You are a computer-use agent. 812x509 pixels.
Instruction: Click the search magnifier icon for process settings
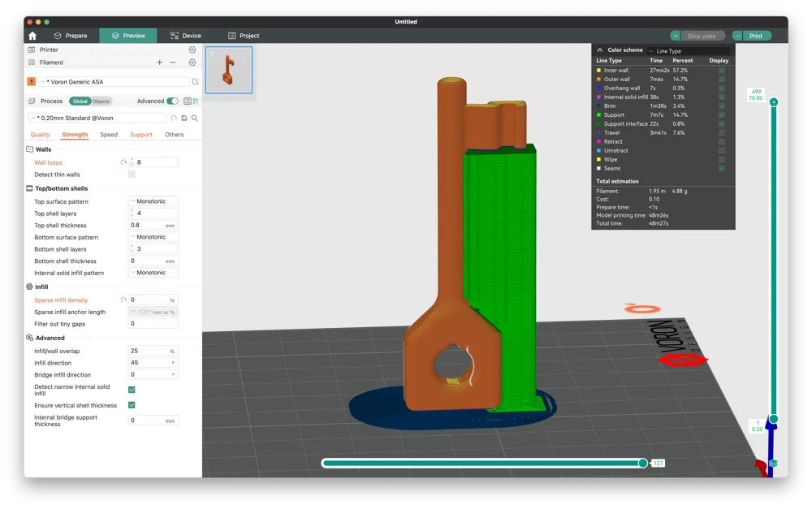pos(195,119)
